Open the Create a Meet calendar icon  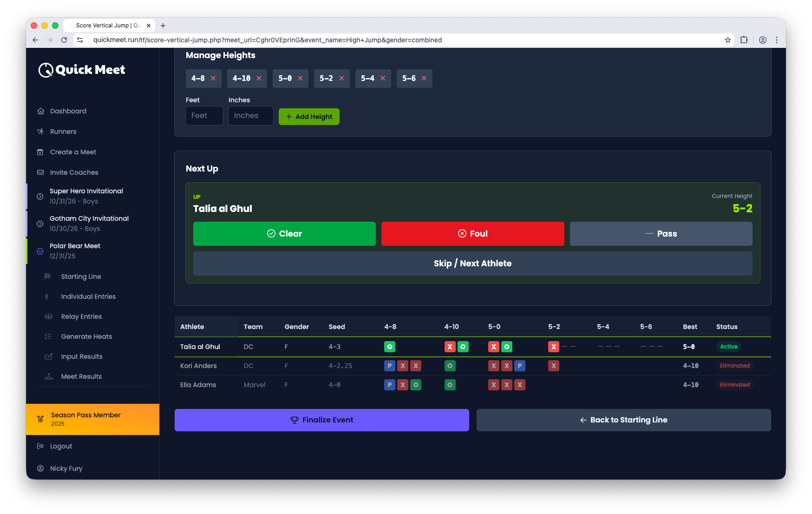click(x=41, y=152)
